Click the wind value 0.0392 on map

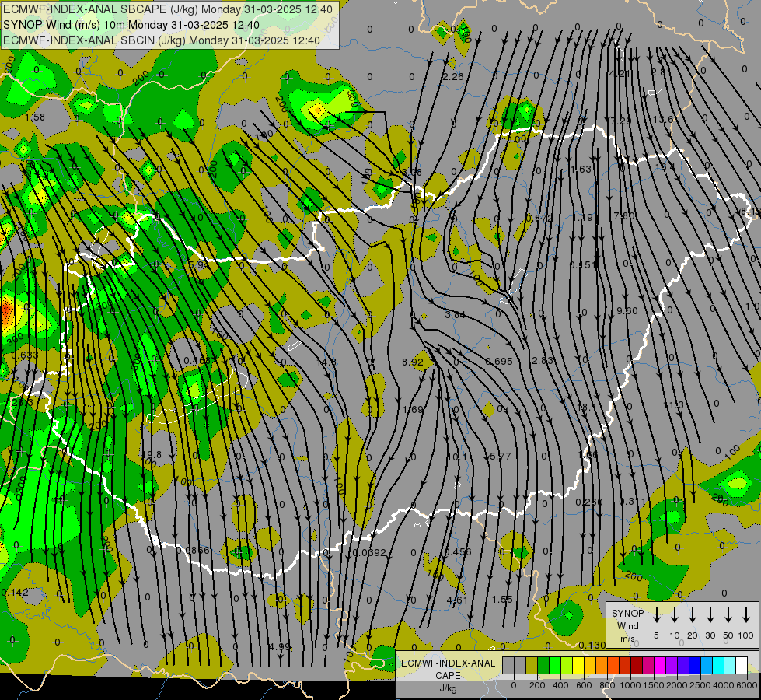coord(369,553)
